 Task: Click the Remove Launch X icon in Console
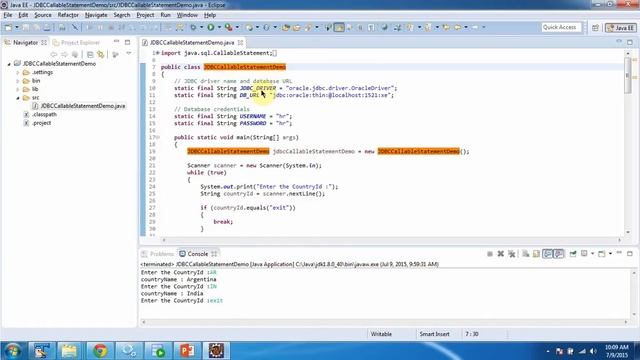(x=501, y=254)
